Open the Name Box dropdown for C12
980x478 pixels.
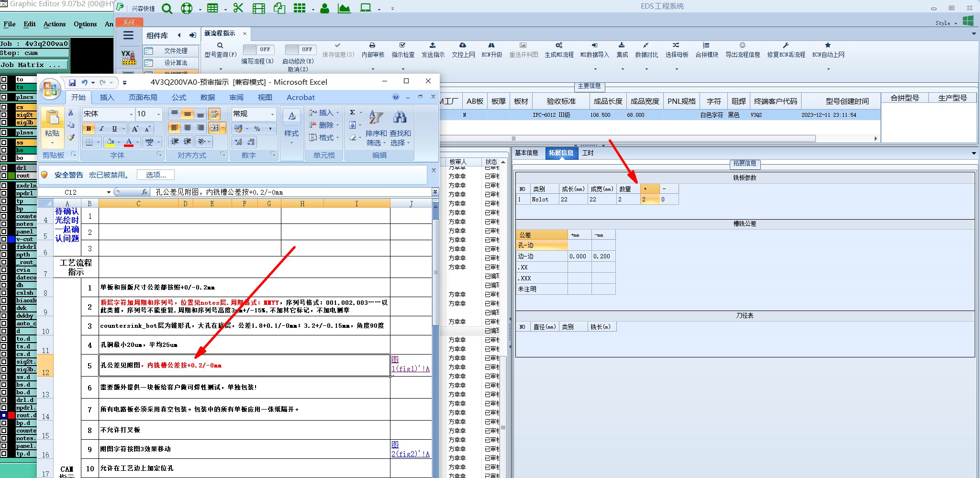coord(109,192)
